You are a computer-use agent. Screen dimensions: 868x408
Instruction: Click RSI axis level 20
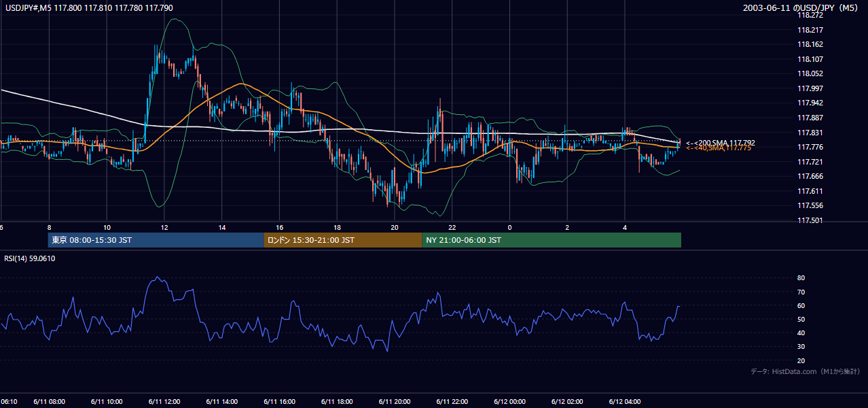801,361
